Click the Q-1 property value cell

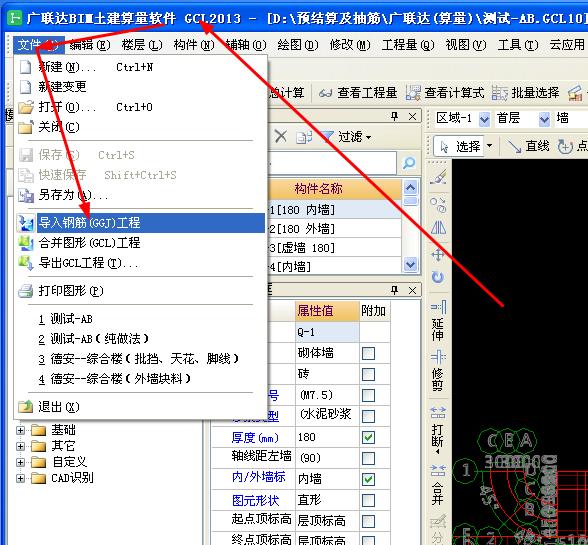[327, 332]
